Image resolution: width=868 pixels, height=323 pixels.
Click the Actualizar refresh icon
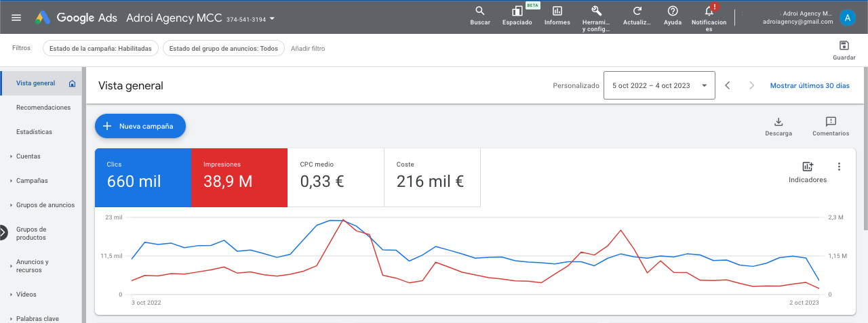[x=637, y=12]
